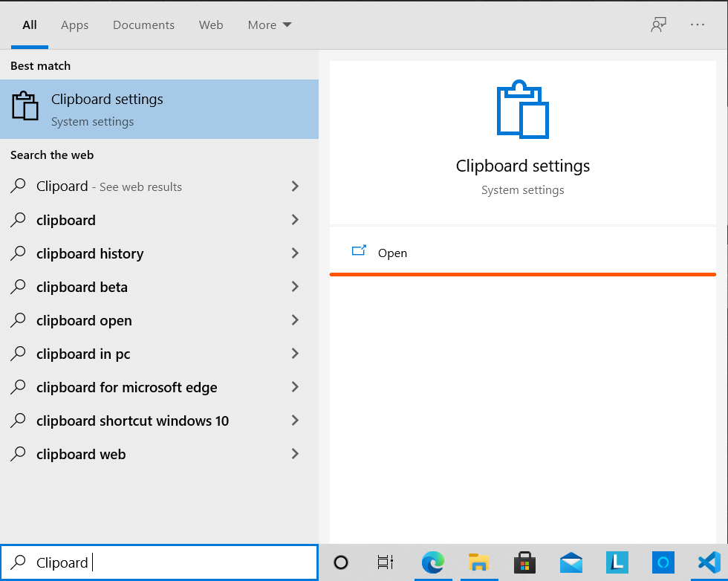Viewport: 728px width, 581px height.
Task: Open the three-dot options menu
Action: 698,25
